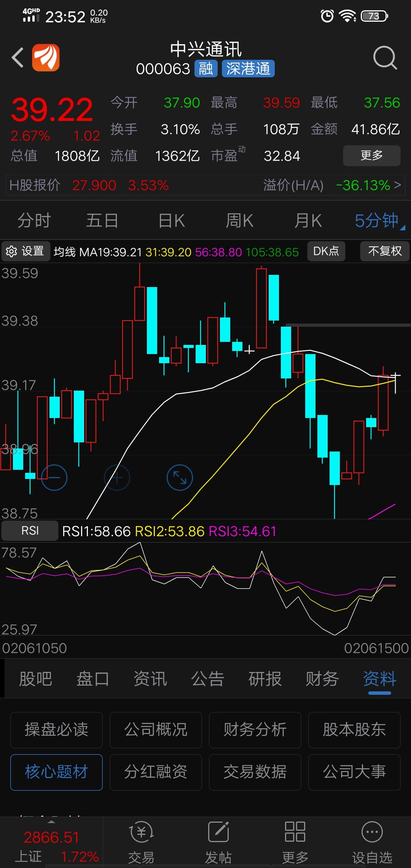Viewport: 411px width, 868px height.
Task: Tap the green 105:38.65 MA label
Action: pos(272,252)
